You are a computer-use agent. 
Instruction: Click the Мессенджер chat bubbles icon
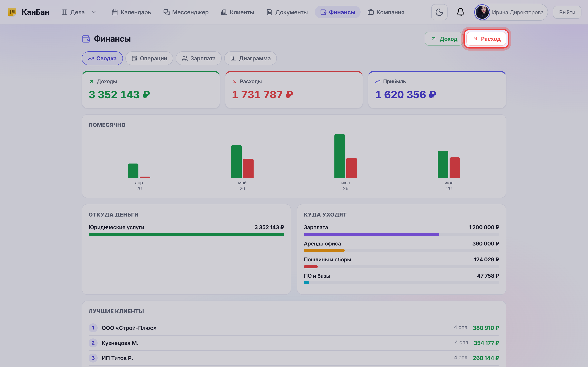pyautogui.click(x=166, y=12)
